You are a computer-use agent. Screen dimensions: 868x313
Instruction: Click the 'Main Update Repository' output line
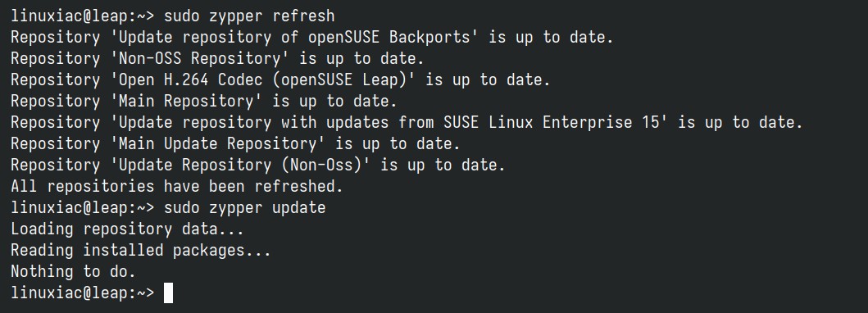point(236,143)
